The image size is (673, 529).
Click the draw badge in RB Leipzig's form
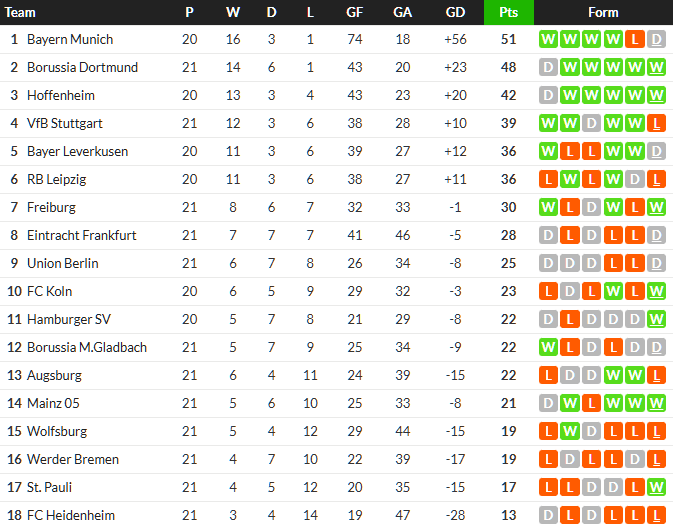pyautogui.click(x=634, y=179)
